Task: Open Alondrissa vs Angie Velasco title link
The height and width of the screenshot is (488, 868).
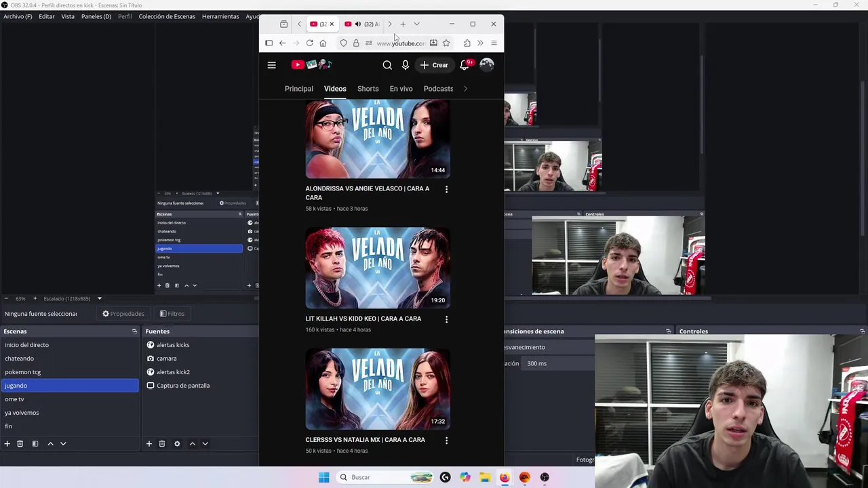Action: (368, 193)
